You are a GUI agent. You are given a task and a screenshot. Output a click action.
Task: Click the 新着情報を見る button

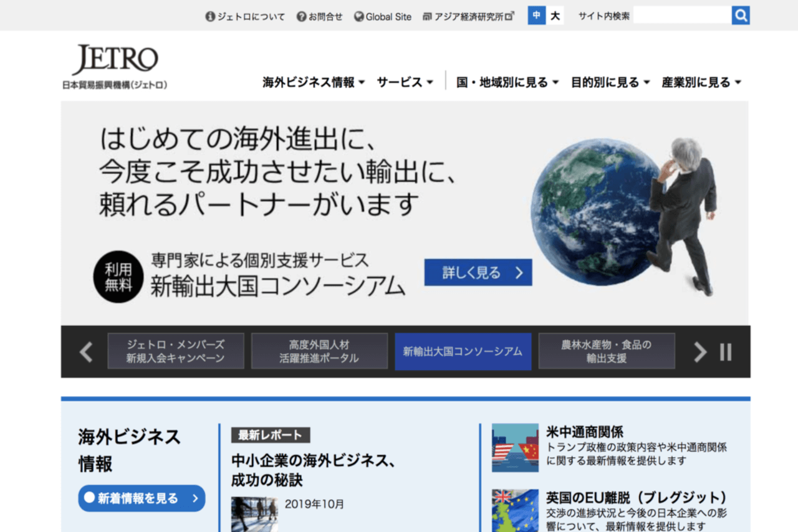coord(142,498)
